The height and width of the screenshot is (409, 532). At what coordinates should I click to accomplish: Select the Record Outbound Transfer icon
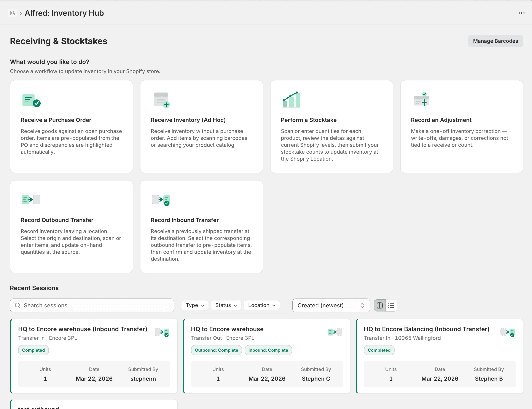tap(31, 199)
